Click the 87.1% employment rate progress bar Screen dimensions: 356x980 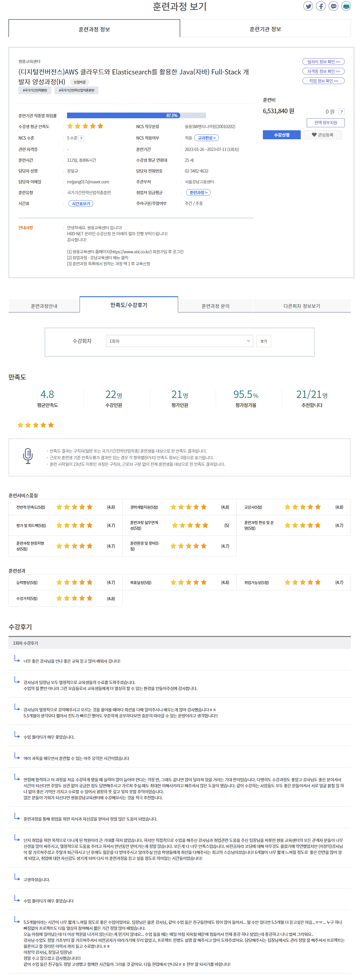point(136,115)
